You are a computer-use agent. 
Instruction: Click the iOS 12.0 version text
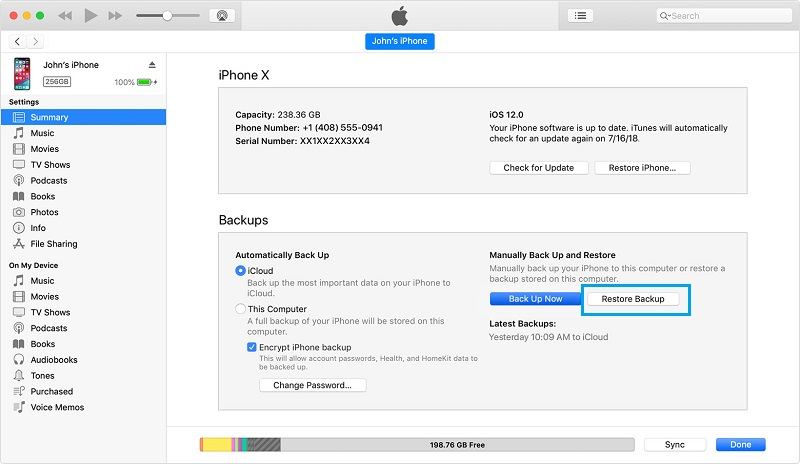(506, 114)
